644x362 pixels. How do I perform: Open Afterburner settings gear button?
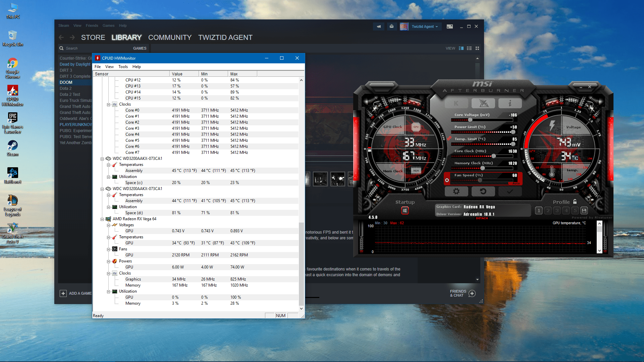pos(456,191)
